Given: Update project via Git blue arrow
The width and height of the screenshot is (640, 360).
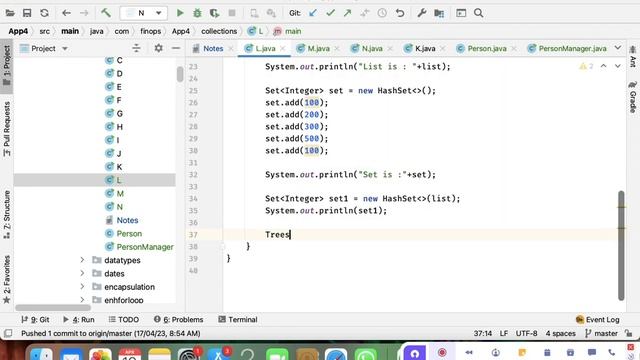Looking at the screenshot, I should (313, 13).
